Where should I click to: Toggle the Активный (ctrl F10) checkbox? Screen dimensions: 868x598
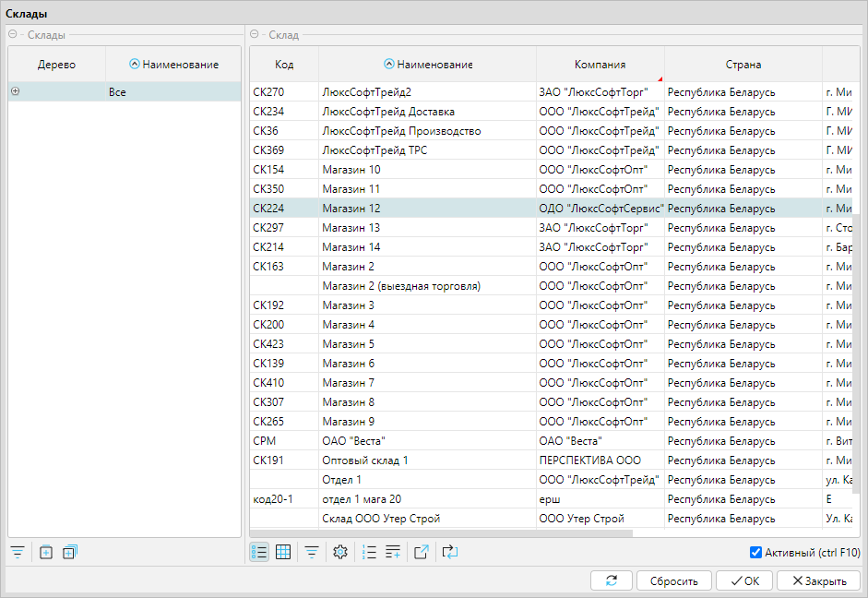click(755, 553)
